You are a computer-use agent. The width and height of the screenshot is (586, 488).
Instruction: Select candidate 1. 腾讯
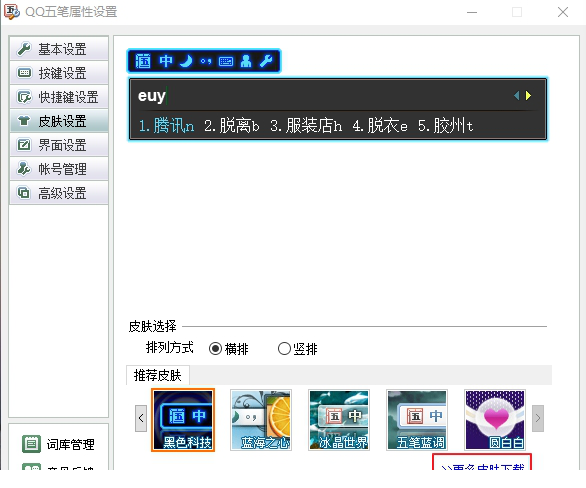coord(166,126)
